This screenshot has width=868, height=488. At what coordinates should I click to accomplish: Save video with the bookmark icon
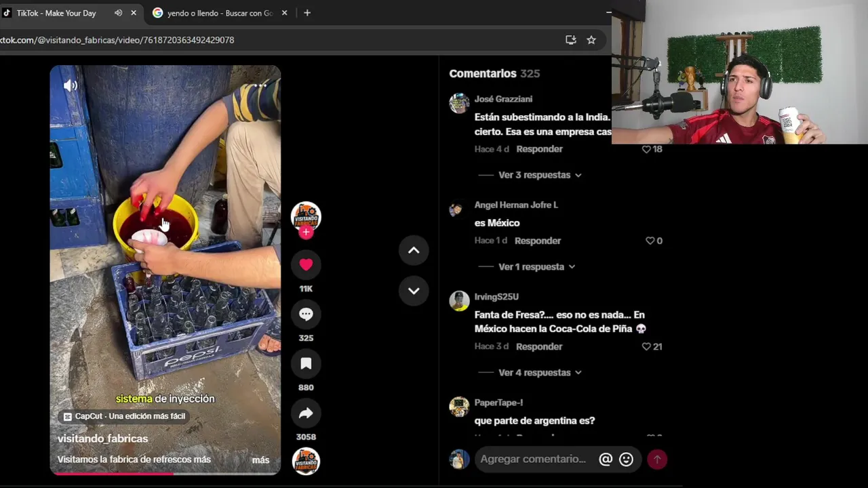306,363
